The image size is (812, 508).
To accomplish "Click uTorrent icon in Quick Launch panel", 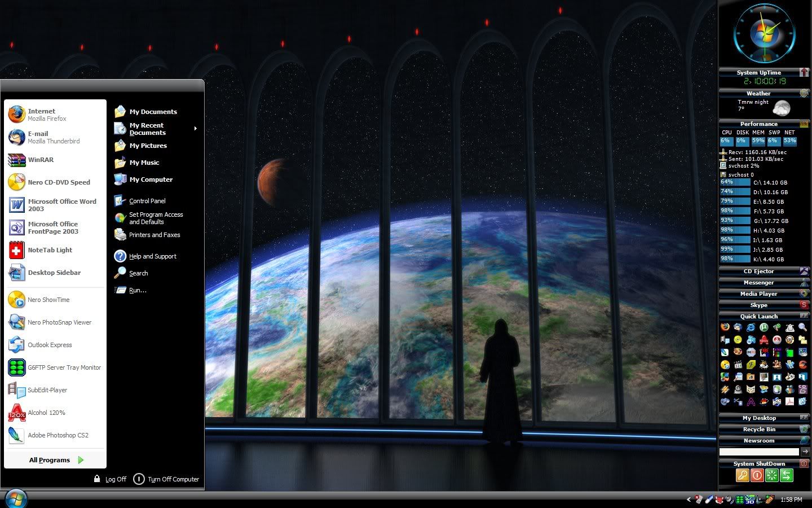I will pyautogui.click(x=764, y=327).
